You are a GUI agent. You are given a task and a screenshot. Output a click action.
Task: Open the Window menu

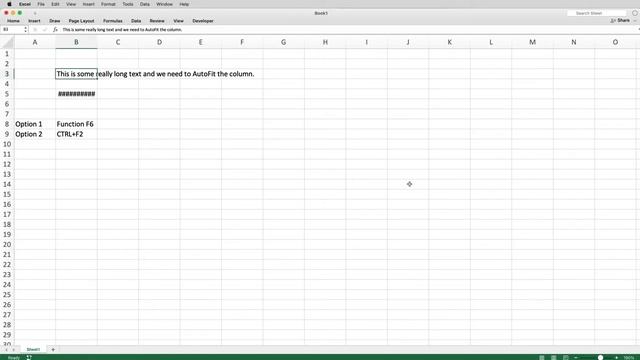pyautogui.click(x=164, y=4)
